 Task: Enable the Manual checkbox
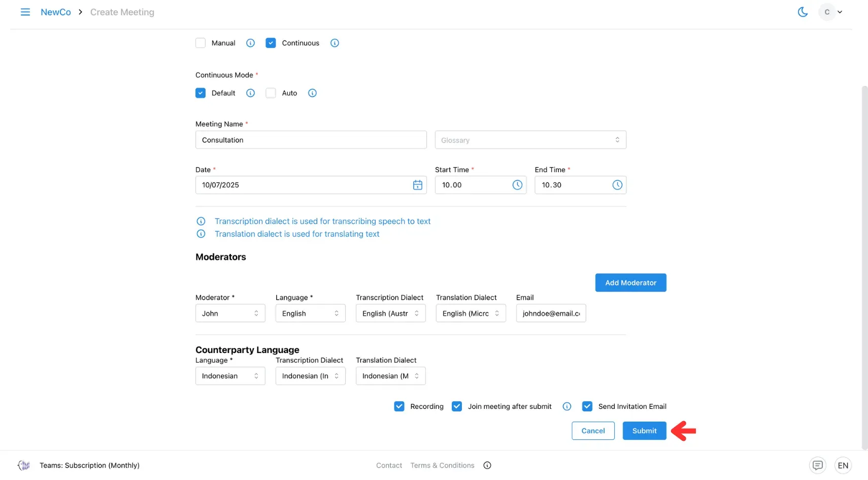[x=201, y=43]
